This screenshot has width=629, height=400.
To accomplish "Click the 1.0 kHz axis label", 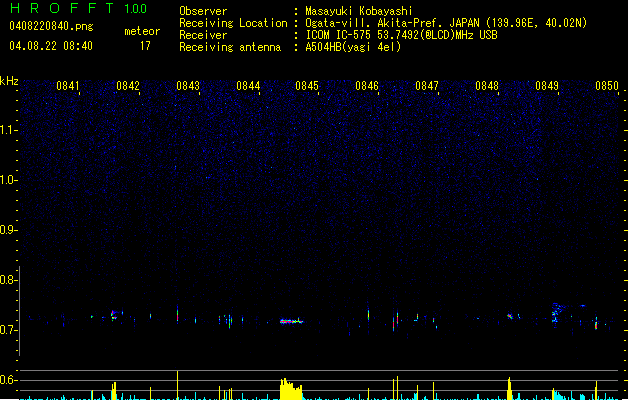I will [8, 180].
